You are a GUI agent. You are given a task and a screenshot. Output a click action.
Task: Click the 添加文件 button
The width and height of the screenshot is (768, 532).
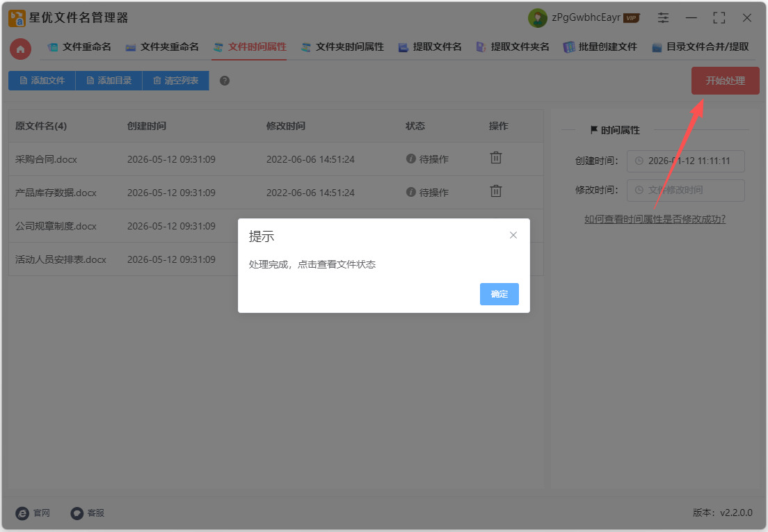(42, 81)
